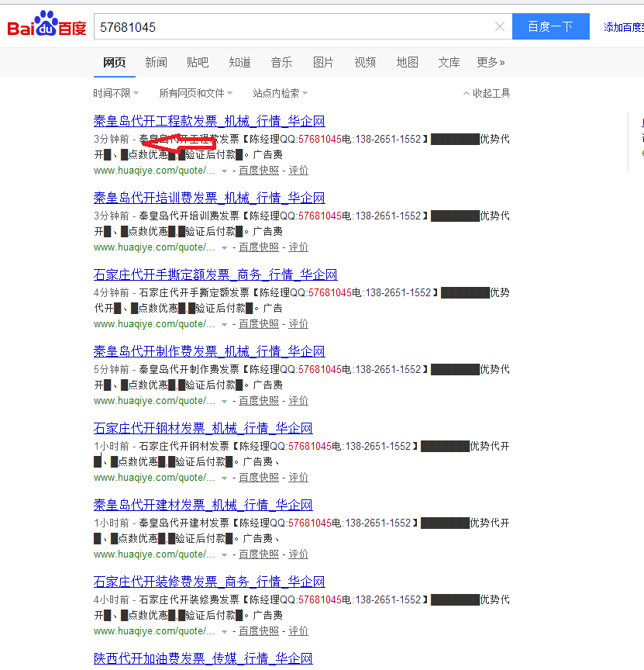Switch to the 地图 tab
This screenshot has width=644, height=670.
tap(407, 62)
